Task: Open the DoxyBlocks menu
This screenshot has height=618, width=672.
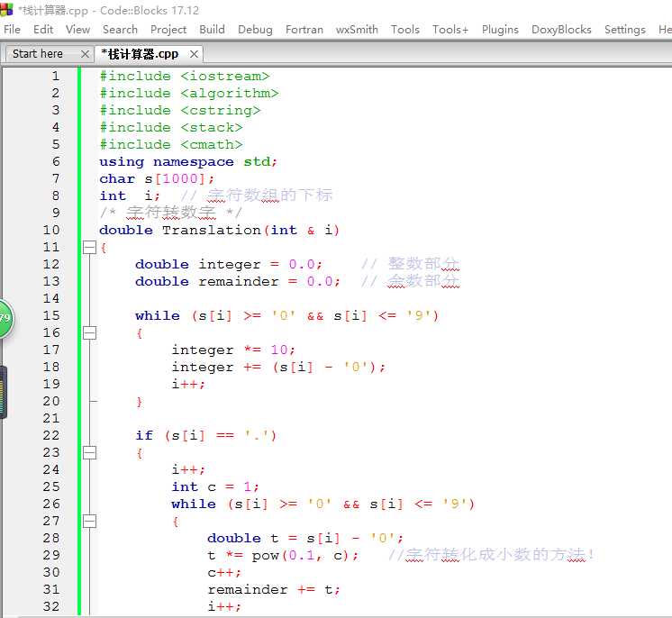Action: coord(561,30)
